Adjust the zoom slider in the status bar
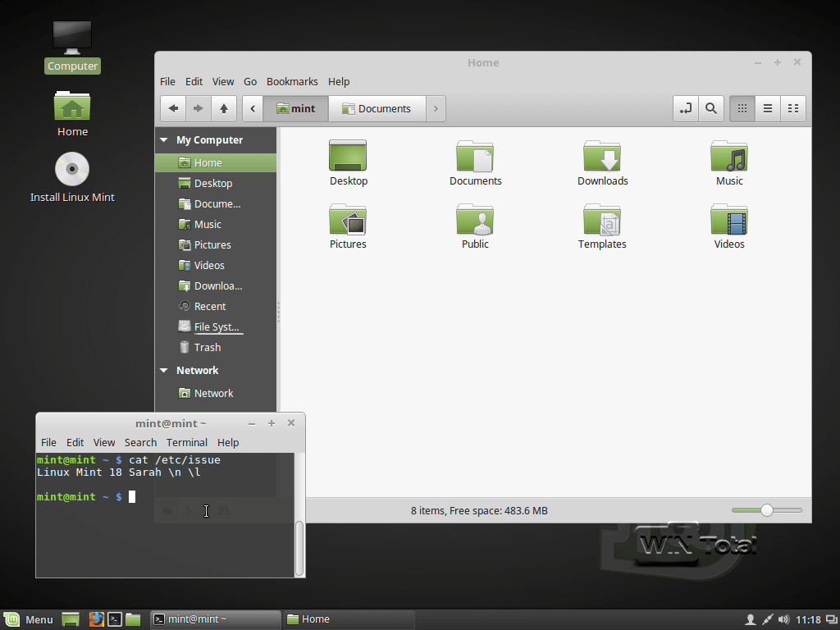The image size is (840, 630). pyautogui.click(x=767, y=509)
